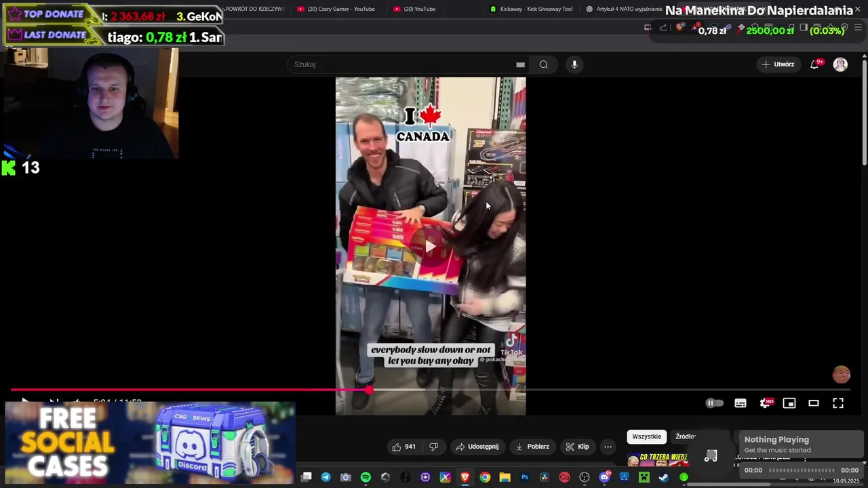
Task: Open video quality settings gear
Action: 766,403
